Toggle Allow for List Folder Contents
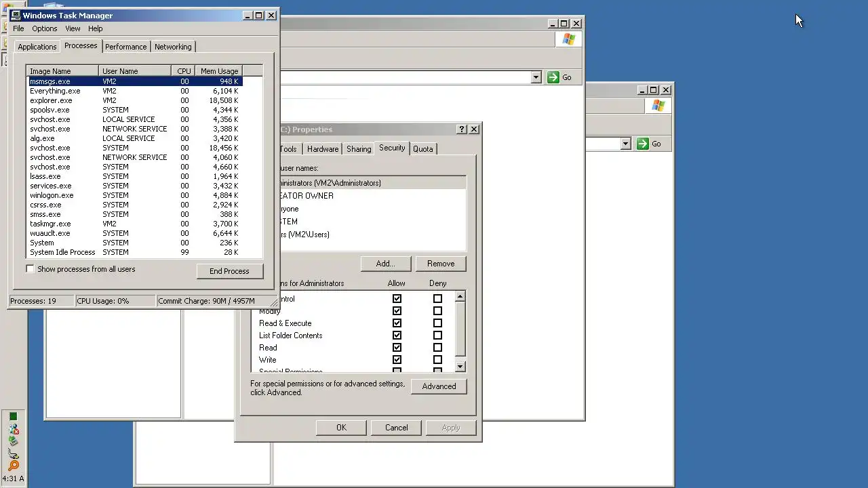This screenshot has height=488, width=868. pos(397,335)
